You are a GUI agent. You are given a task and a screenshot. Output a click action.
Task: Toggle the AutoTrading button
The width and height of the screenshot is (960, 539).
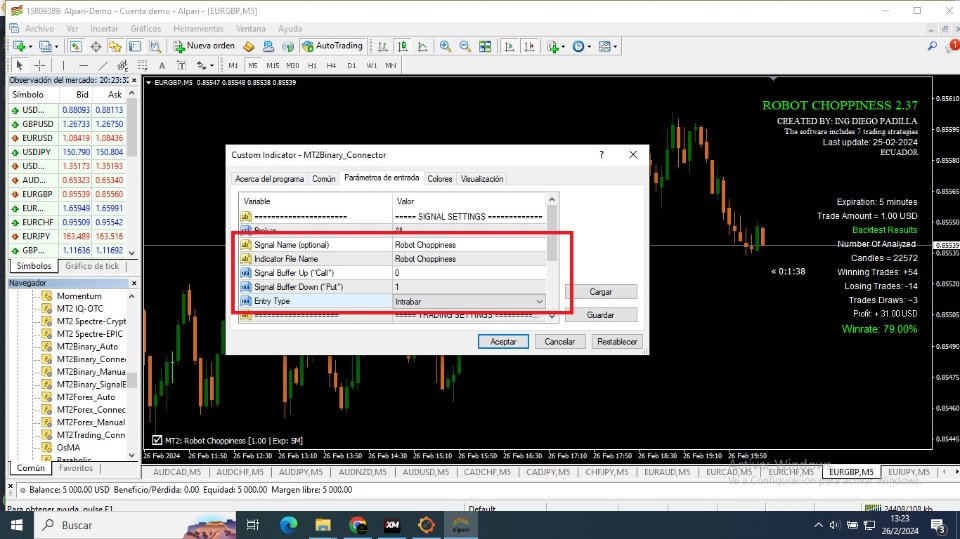point(332,46)
